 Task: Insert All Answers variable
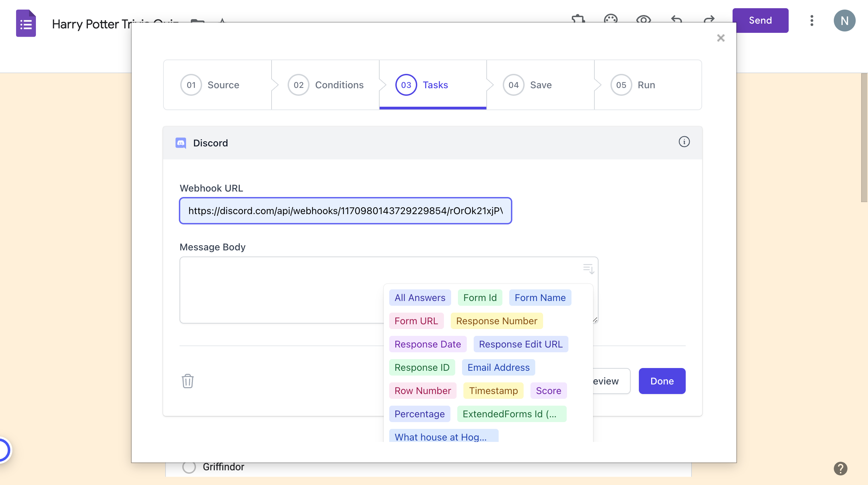click(x=420, y=298)
